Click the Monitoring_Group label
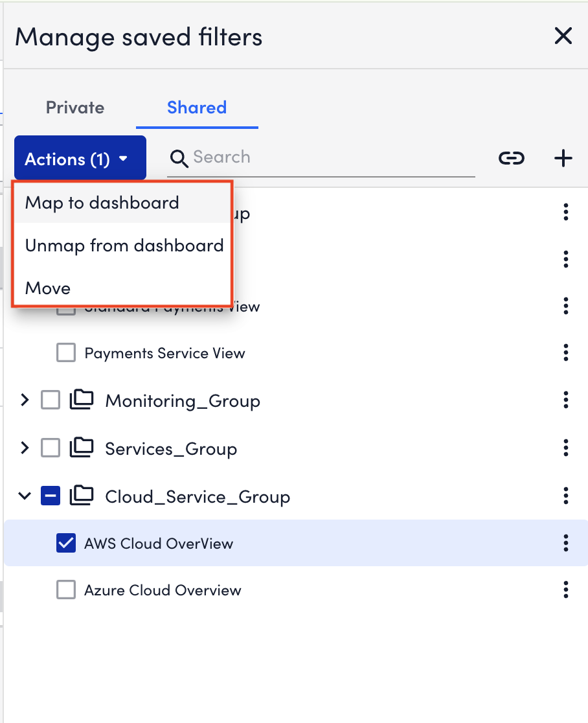Viewport: 588px width, 723px height. click(183, 400)
